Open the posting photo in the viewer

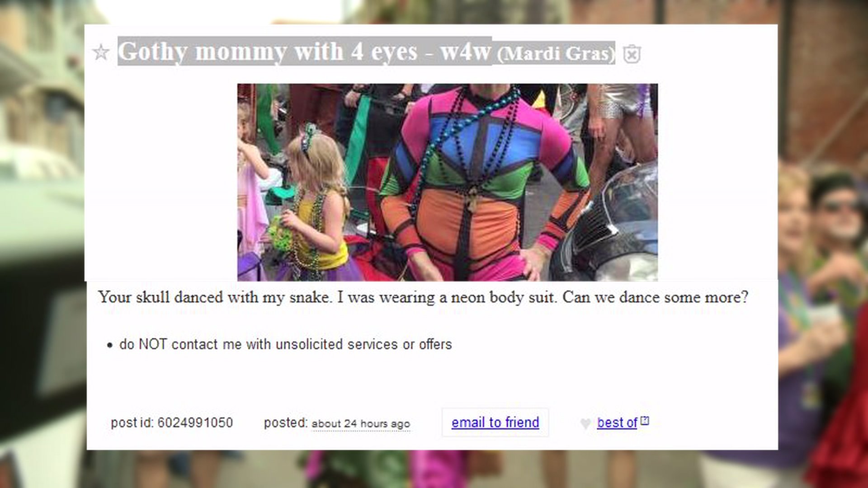(447, 182)
